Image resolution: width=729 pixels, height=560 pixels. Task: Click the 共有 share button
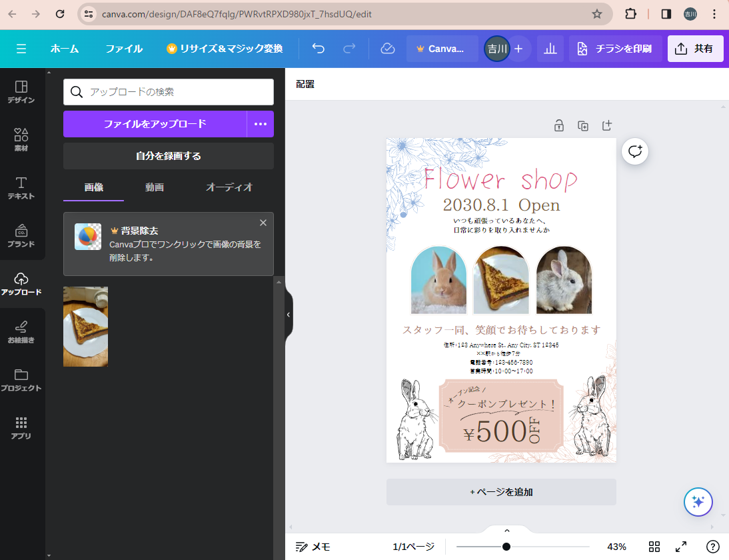tap(695, 49)
